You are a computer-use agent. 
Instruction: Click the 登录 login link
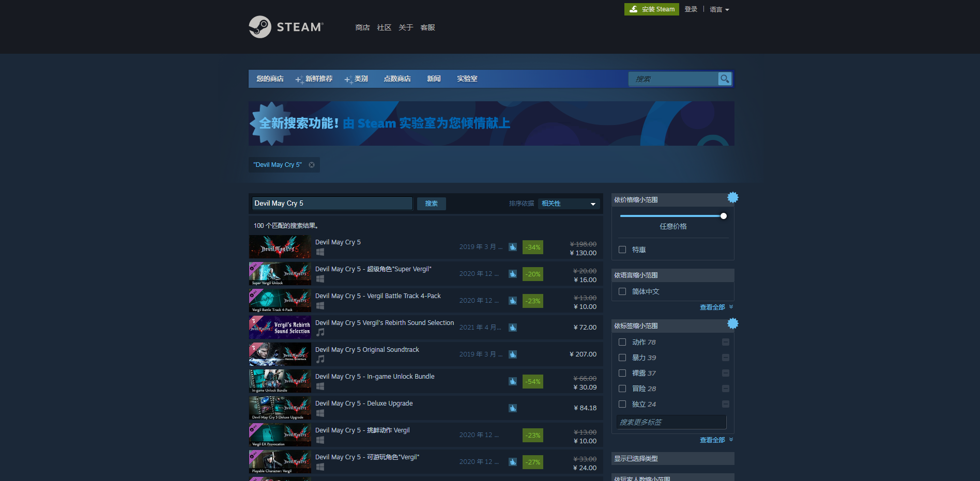691,9
